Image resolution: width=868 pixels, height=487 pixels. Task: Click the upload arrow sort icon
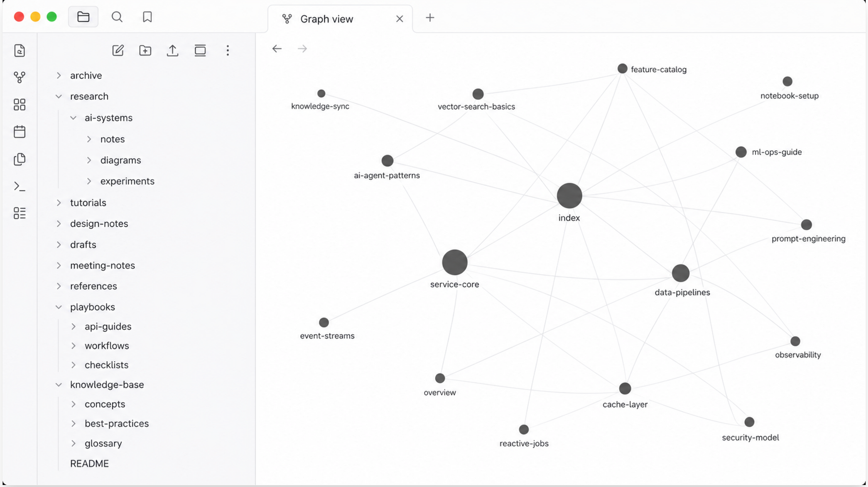[x=173, y=50]
